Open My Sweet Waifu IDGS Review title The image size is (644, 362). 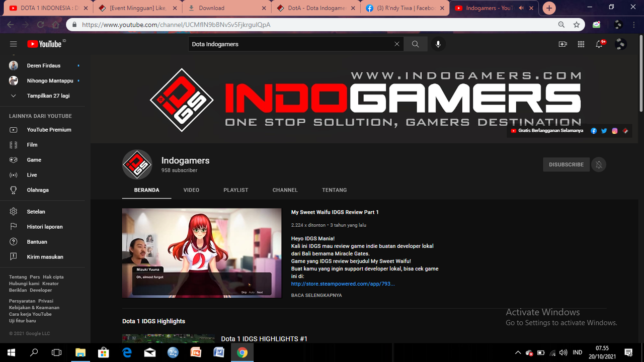[x=335, y=212]
